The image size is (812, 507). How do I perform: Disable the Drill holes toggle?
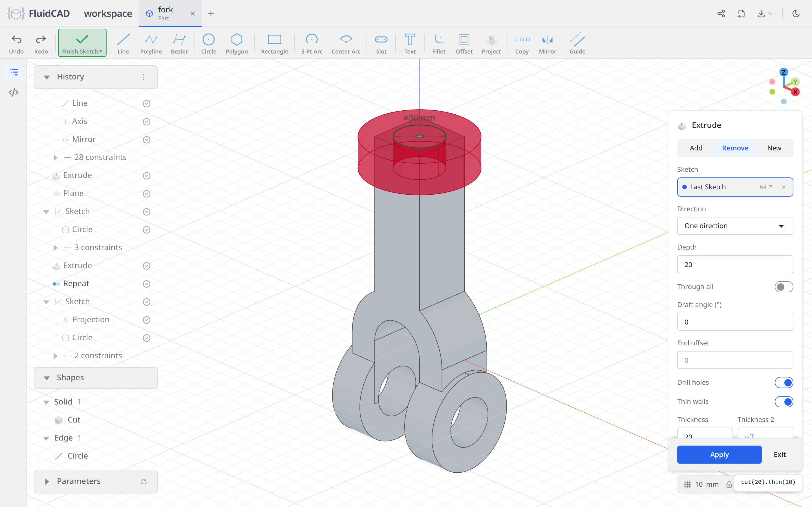click(x=784, y=382)
